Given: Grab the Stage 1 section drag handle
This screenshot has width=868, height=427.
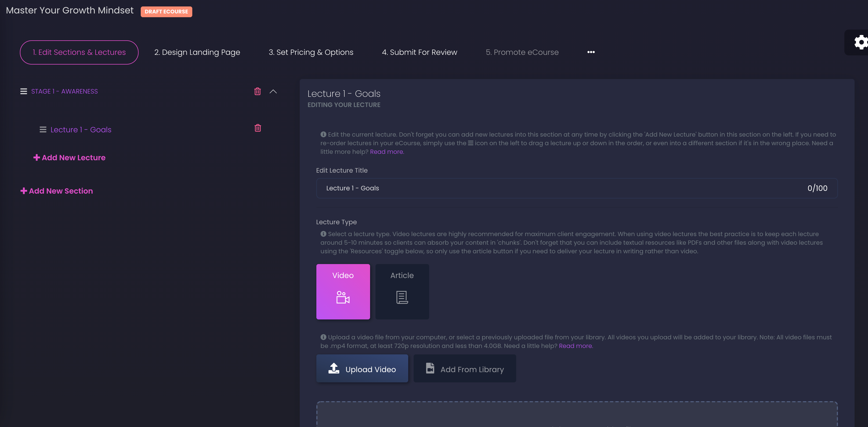Looking at the screenshot, I should point(24,91).
